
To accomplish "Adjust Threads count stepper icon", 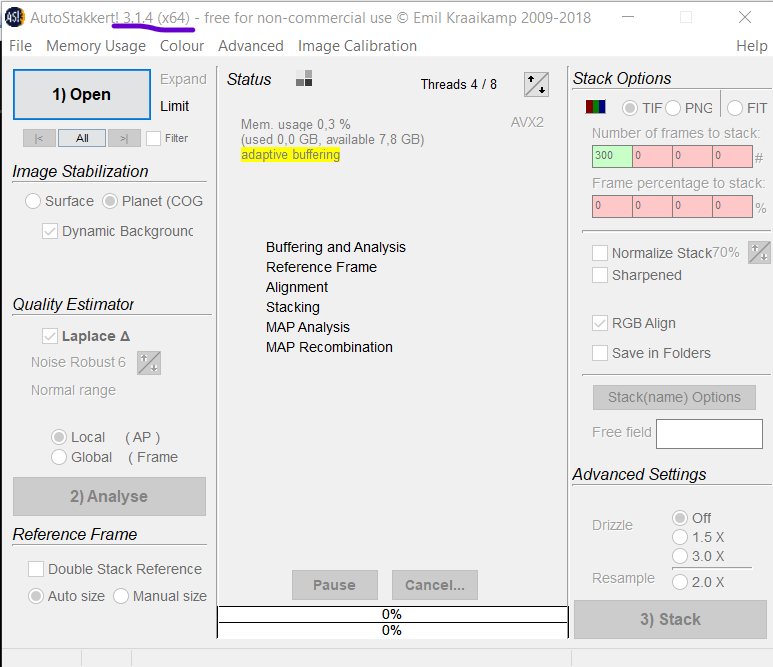I will coord(536,84).
